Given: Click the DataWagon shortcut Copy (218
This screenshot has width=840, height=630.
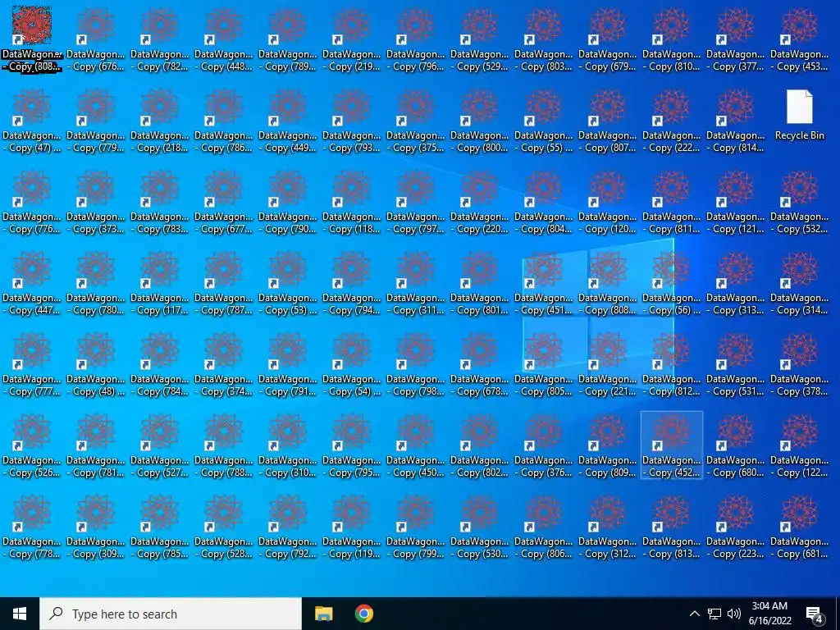Looking at the screenshot, I should [x=160, y=121].
